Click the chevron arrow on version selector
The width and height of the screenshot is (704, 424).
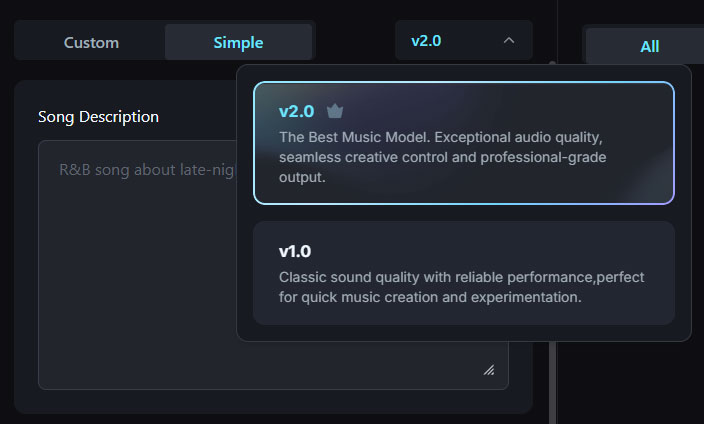pyautogui.click(x=509, y=41)
